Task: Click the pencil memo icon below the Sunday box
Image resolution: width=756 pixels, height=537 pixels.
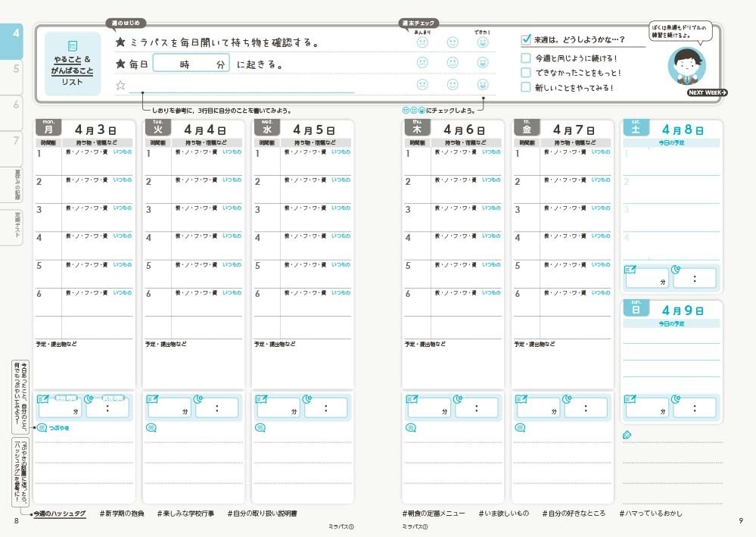Action: 627,435
